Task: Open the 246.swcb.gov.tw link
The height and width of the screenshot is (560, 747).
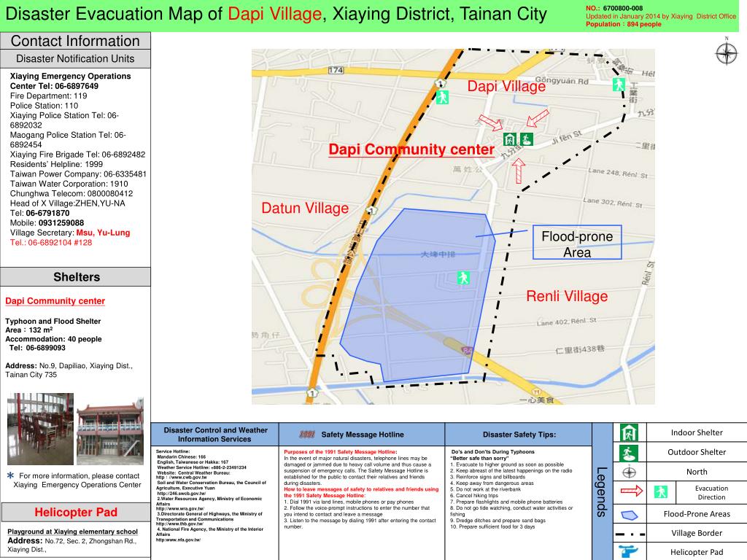Action: (181, 494)
